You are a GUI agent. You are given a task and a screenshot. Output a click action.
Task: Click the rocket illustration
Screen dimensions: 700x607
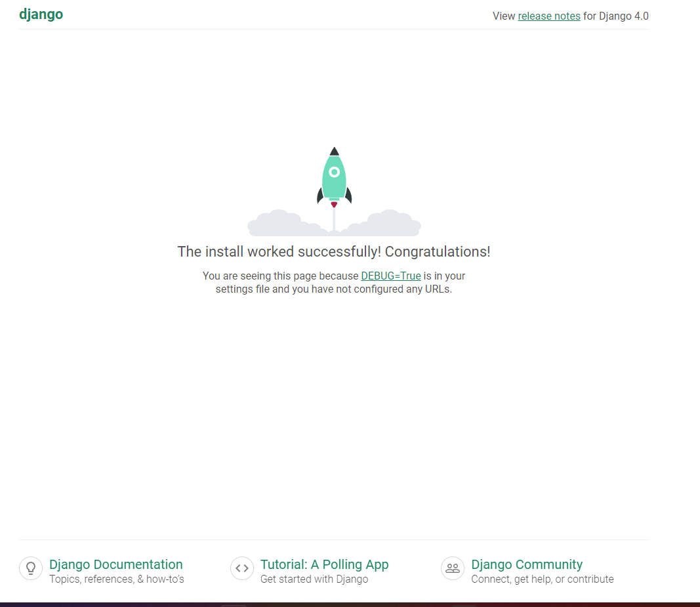coord(335,191)
